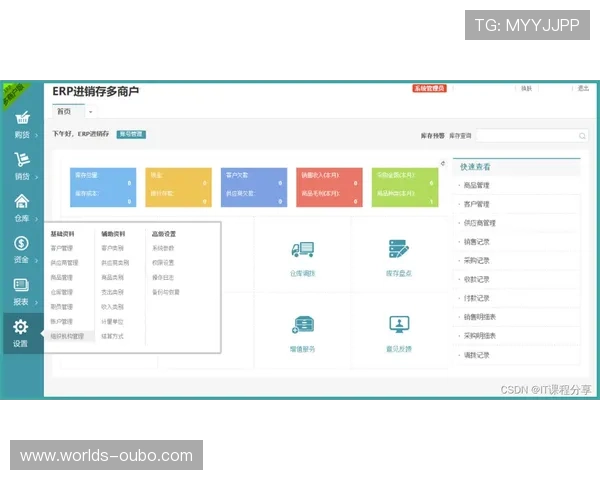
Task: Select 供应商管理 in the 基础资料 menu
Action: (x=64, y=263)
